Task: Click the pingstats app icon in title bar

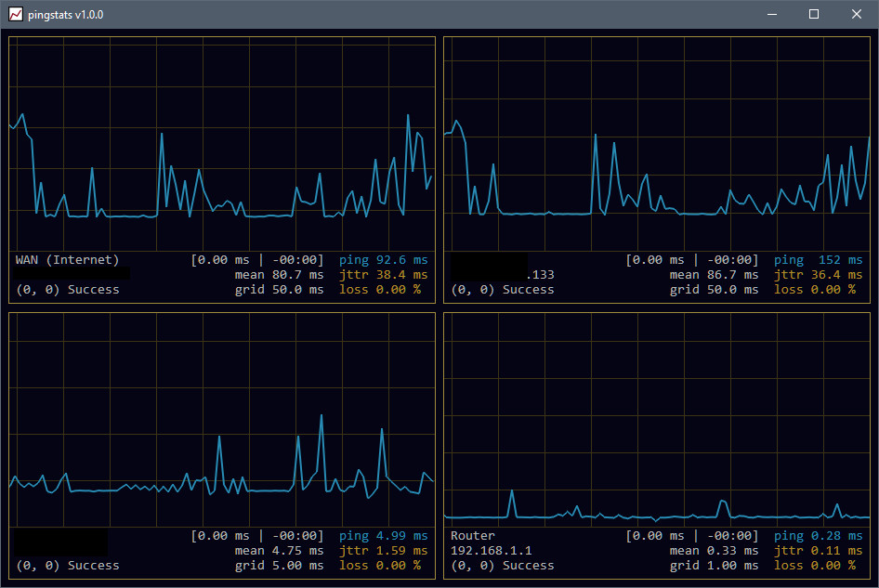Action: (16, 14)
